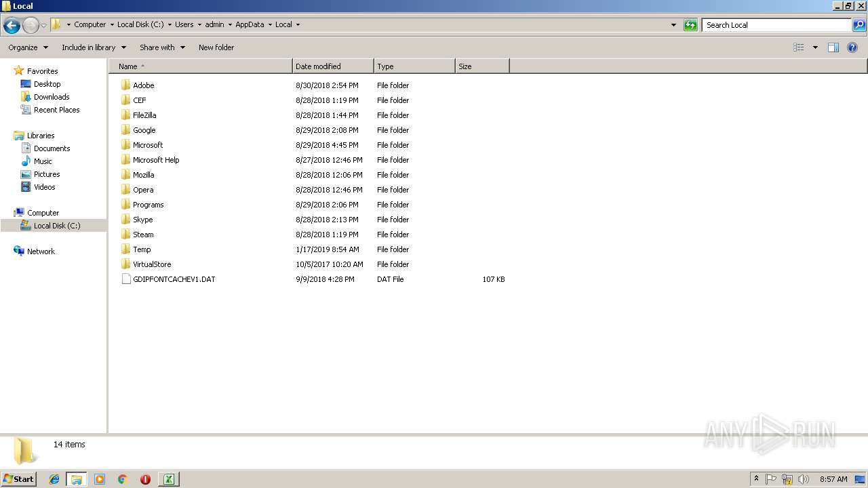The height and width of the screenshot is (488, 868).
Task: Click the change view icon
Action: point(799,47)
